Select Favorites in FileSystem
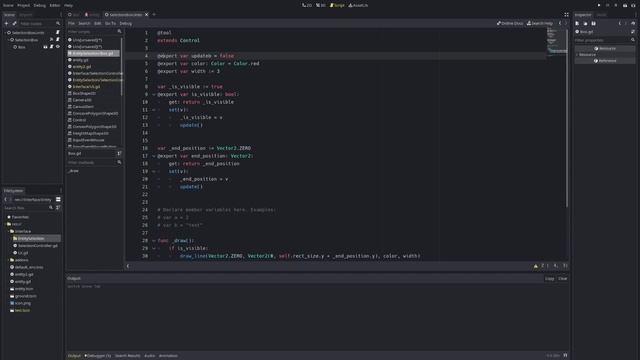This screenshot has width=640, height=360. pos(20,217)
